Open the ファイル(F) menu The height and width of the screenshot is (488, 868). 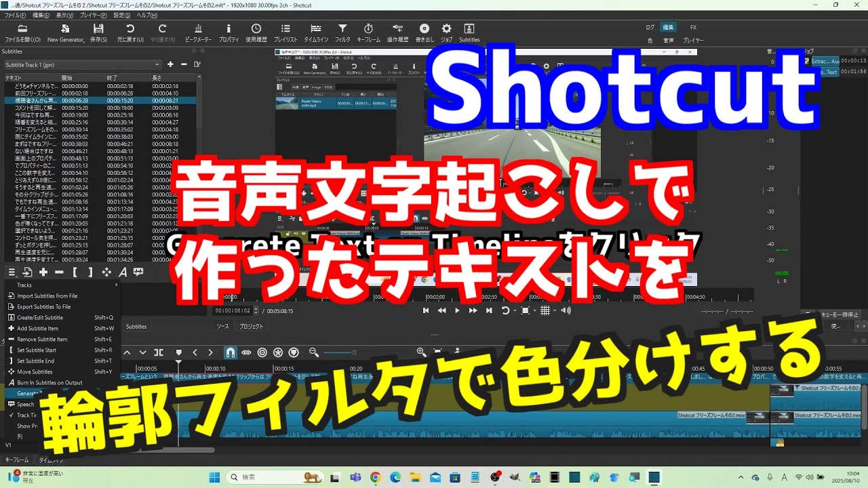16,14
